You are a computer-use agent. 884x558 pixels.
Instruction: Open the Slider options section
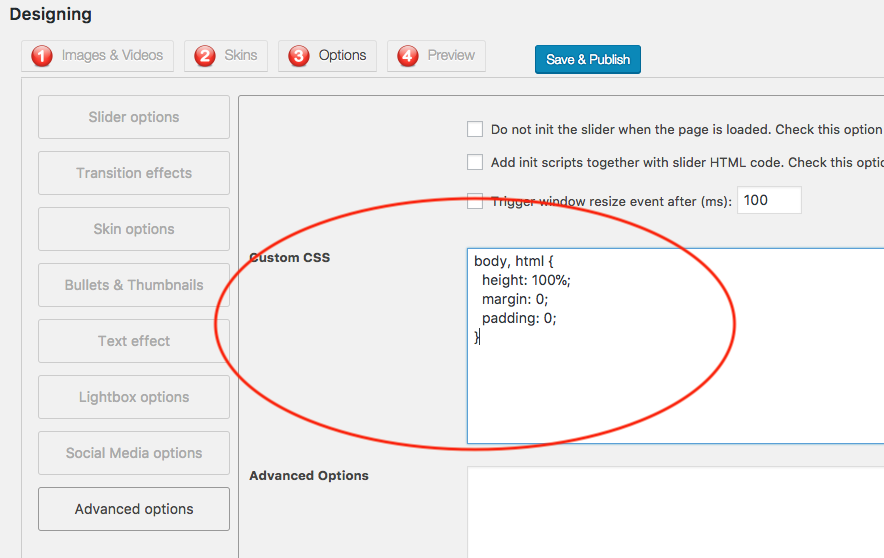(x=134, y=117)
